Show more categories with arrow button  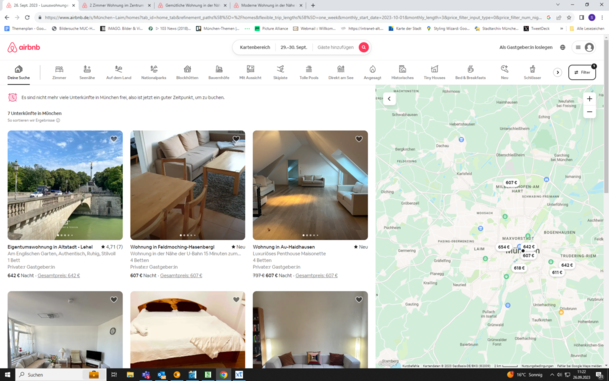[557, 72]
